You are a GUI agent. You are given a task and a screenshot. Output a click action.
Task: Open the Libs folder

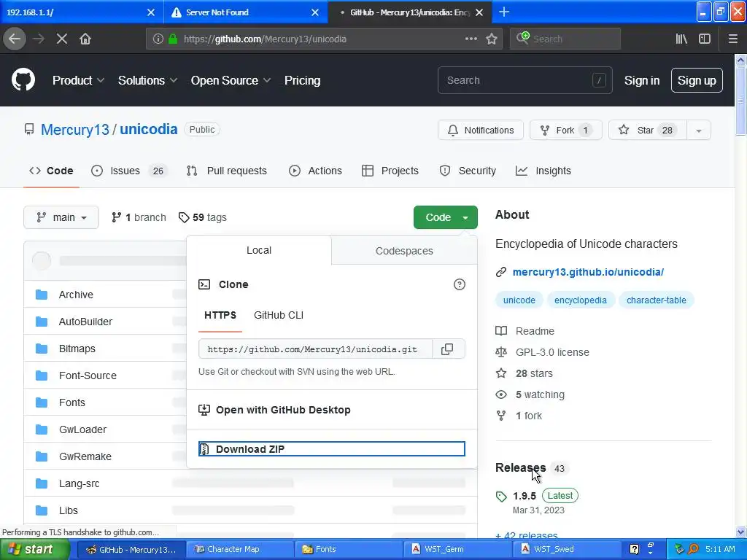68,510
